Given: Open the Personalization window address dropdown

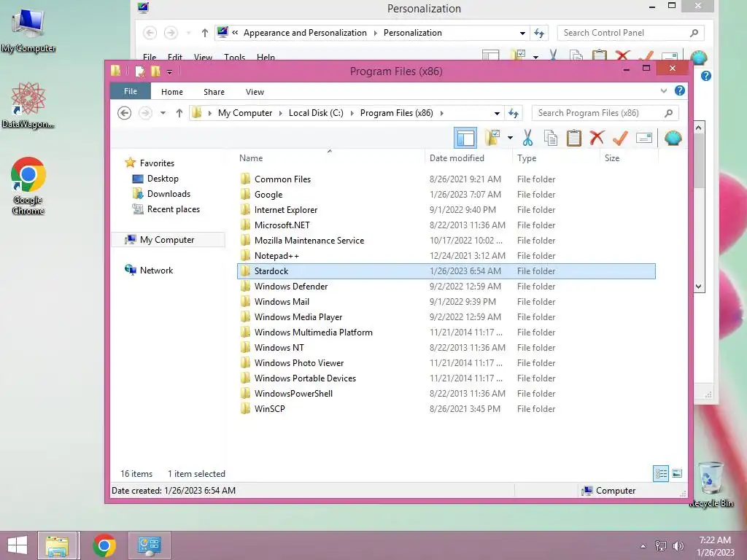Looking at the screenshot, I should (522, 33).
